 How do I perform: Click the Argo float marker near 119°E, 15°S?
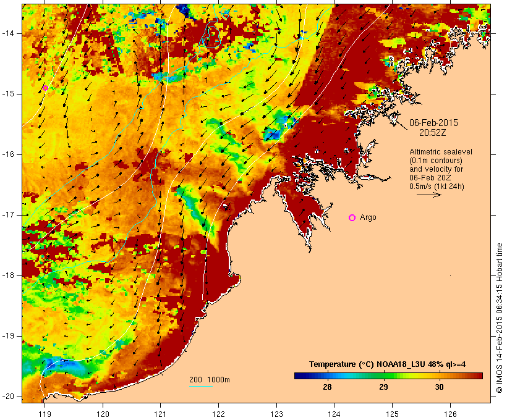pos(45,88)
